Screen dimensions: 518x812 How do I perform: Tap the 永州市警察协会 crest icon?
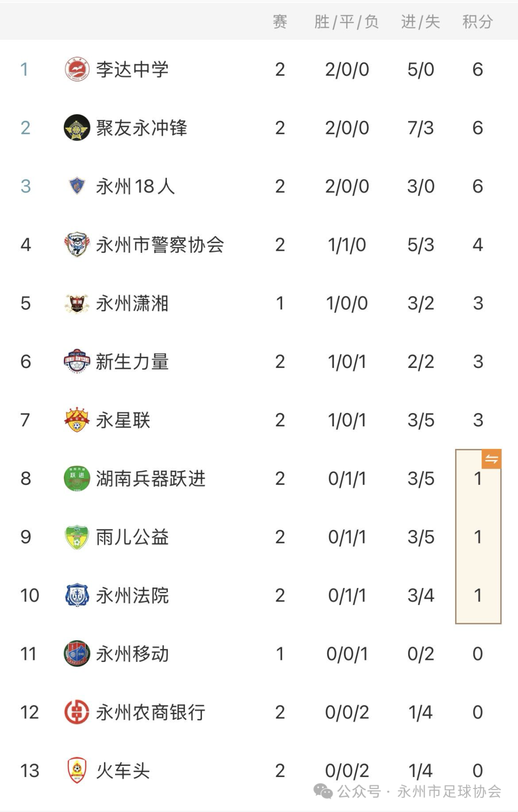[x=77, y=245]
